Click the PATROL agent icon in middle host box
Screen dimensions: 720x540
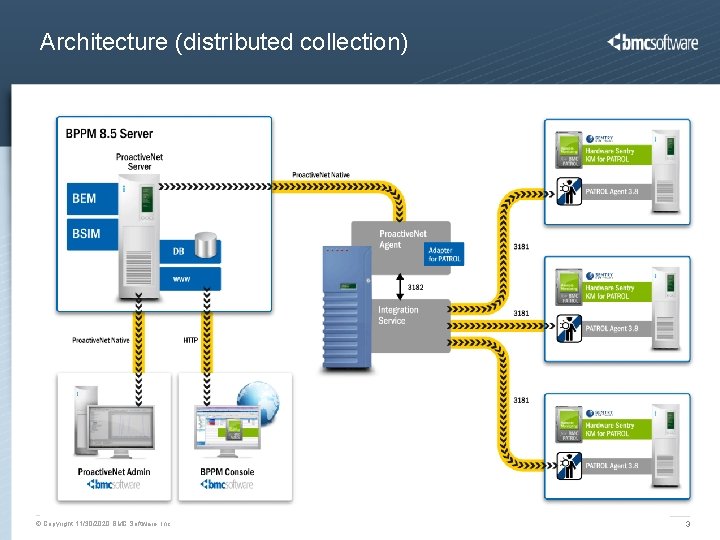(569, 328)
